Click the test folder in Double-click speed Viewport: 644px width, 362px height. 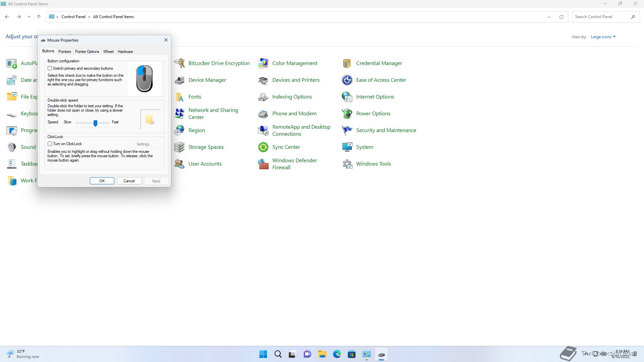(x=150, y=119)
